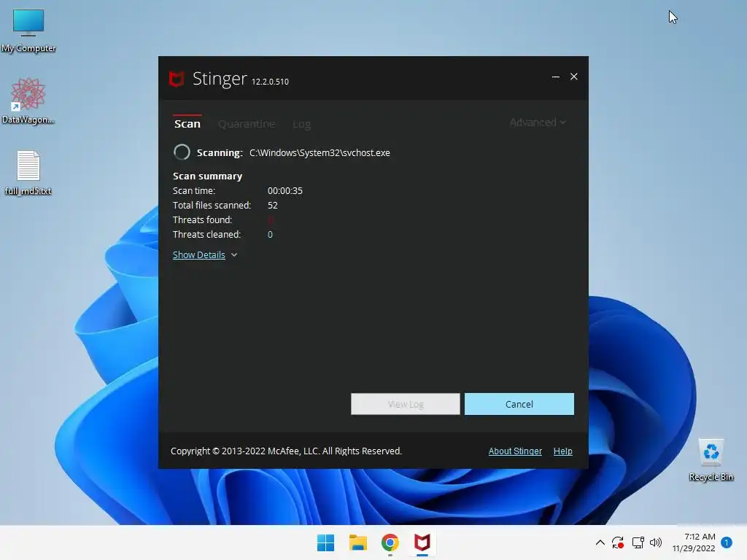747x560 pixels.
Task: Expand the Show Details link
Action: 198,254
